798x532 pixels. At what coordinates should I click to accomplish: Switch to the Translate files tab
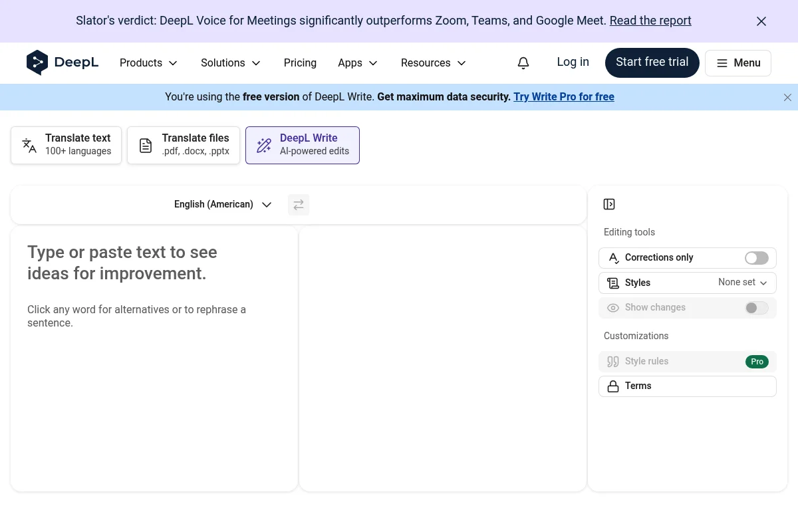click(x=184, y=145)
